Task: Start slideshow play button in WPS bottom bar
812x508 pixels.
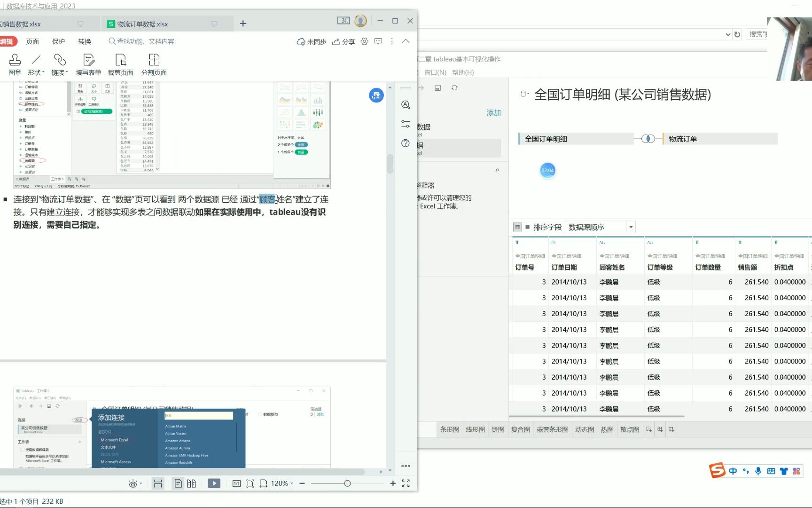Action: point(214,484)
